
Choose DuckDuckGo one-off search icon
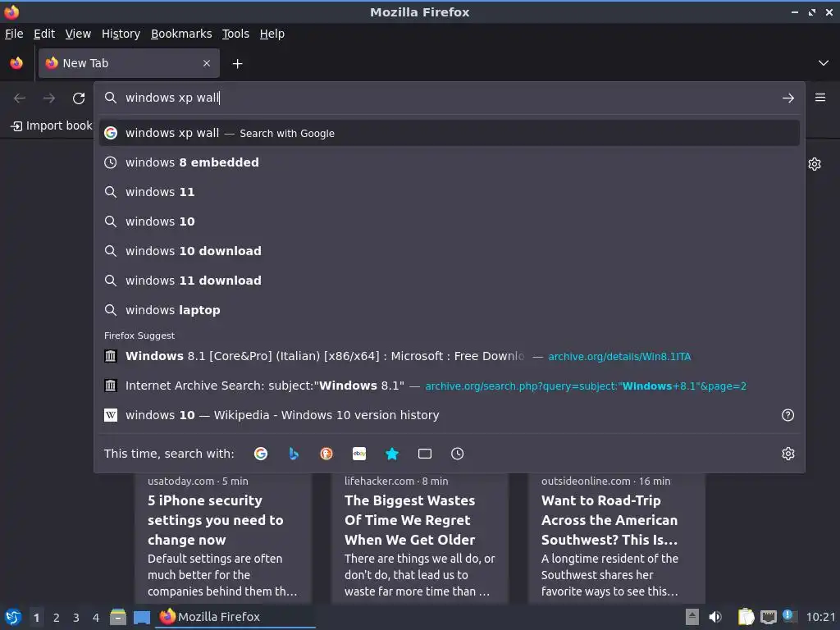pyautogui.click(x=326, y=454)
